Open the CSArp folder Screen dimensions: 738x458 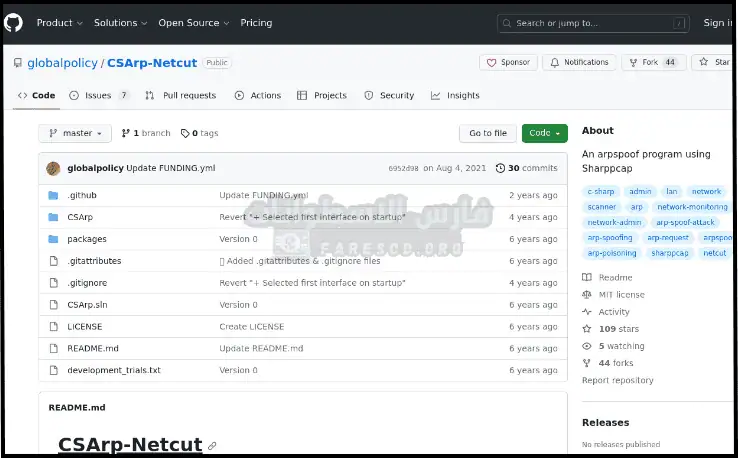[x=80, y=217]
